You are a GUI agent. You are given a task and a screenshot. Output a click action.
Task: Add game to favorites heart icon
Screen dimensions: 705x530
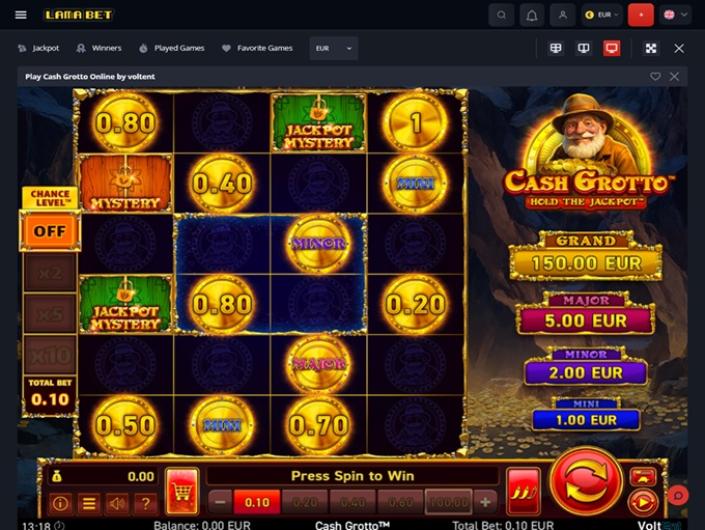pos(655,76)
